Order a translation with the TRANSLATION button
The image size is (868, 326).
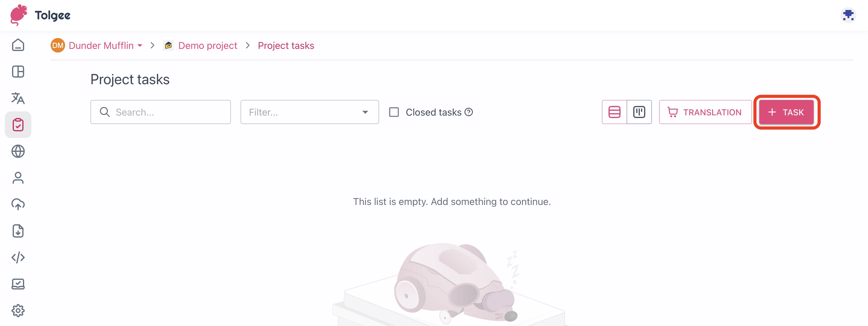(x=705, y=112)
